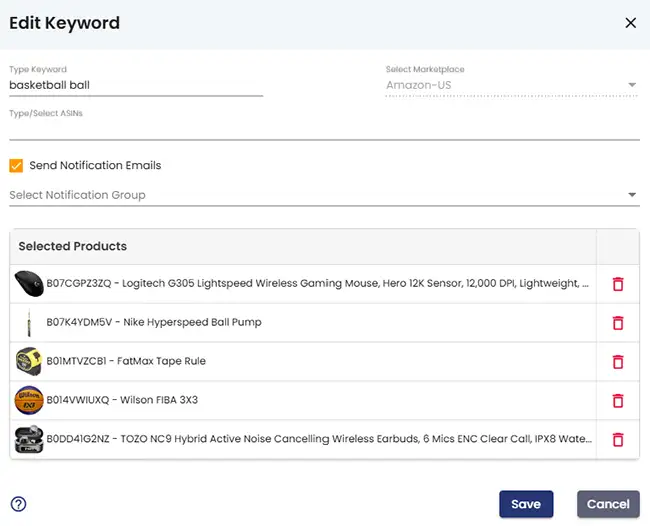This screenshot has width=650, height=526.
Task: Select text B07K4YDM5V - Nike Hyperspeed Ball Pump
Action: click(x=154, y=322)
